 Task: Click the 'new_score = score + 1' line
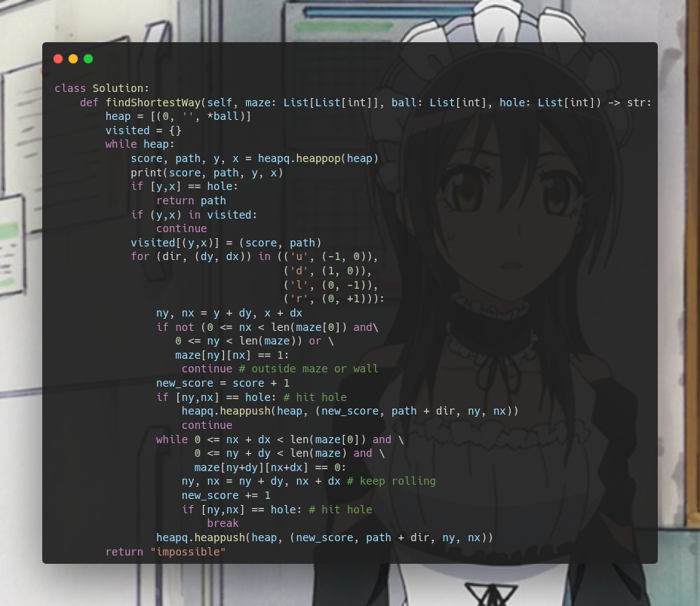(x=223, y=384)
